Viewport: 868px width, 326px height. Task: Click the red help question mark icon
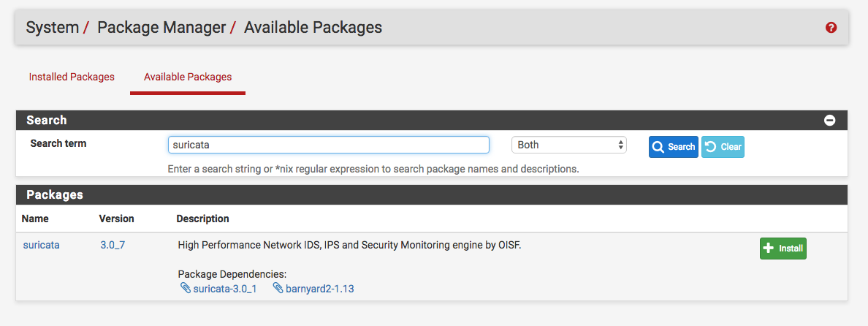tap(831, 28)
